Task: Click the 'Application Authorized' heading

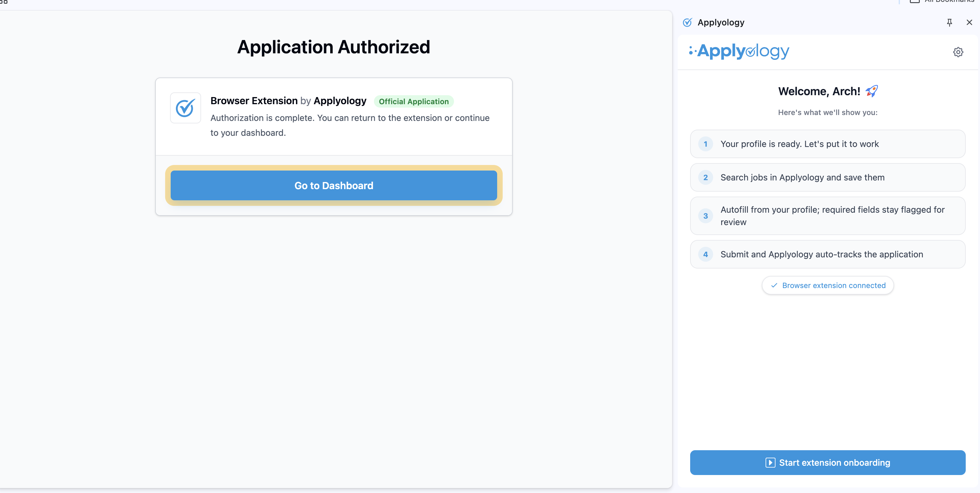Action: click(x=334, y=47)
